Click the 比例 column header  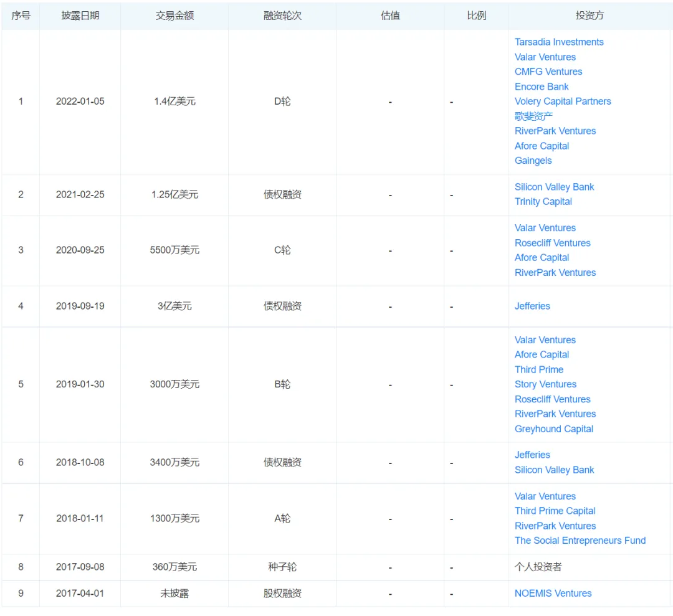pyautogui.click(x=477, y=16)
